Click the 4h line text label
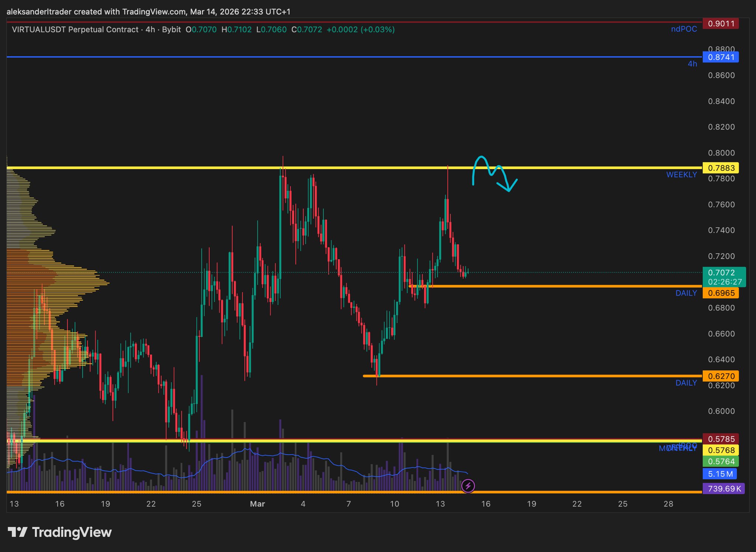Image resolution: width=756 pixels, height=552 pixels. pos(692,64)
